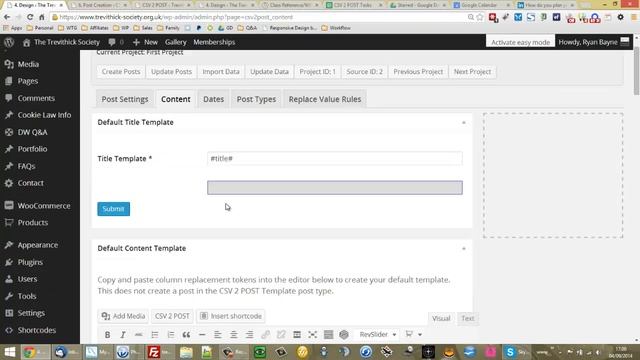This screenshot has width=640, height=360.
Task: Click Insert shortcode button
Action: 231,316
